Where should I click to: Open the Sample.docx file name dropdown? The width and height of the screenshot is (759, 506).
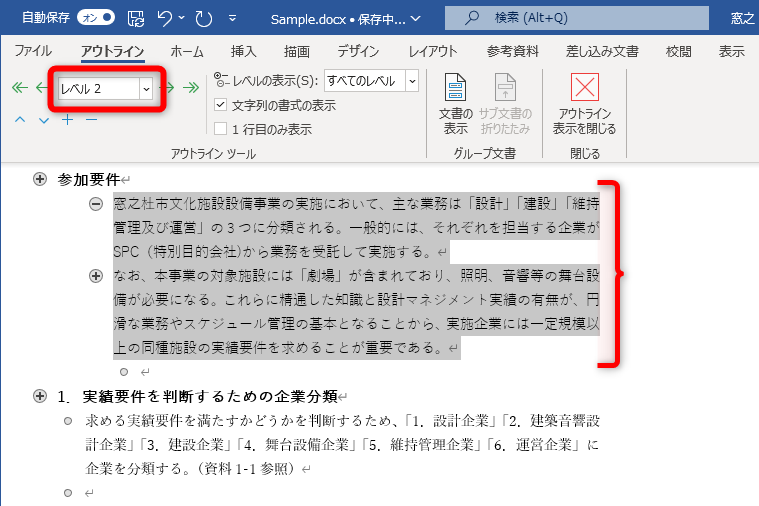415,19
